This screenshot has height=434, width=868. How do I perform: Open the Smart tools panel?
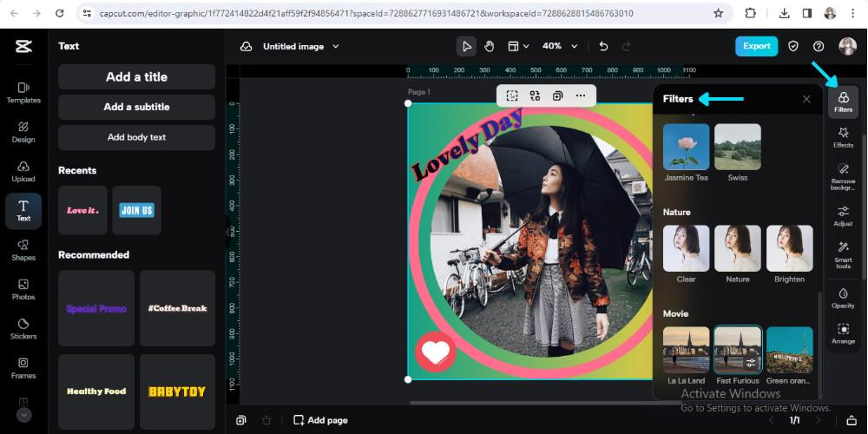click(843, 255)
